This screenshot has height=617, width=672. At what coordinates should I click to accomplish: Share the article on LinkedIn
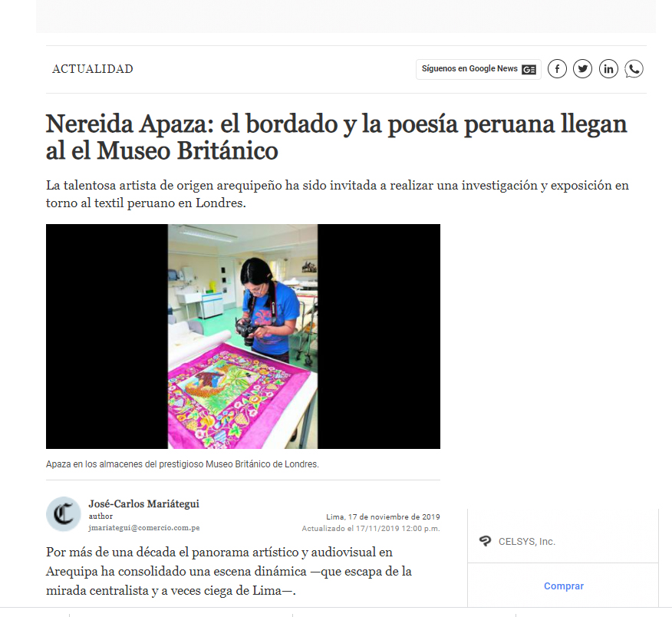[x=608, y=69]
